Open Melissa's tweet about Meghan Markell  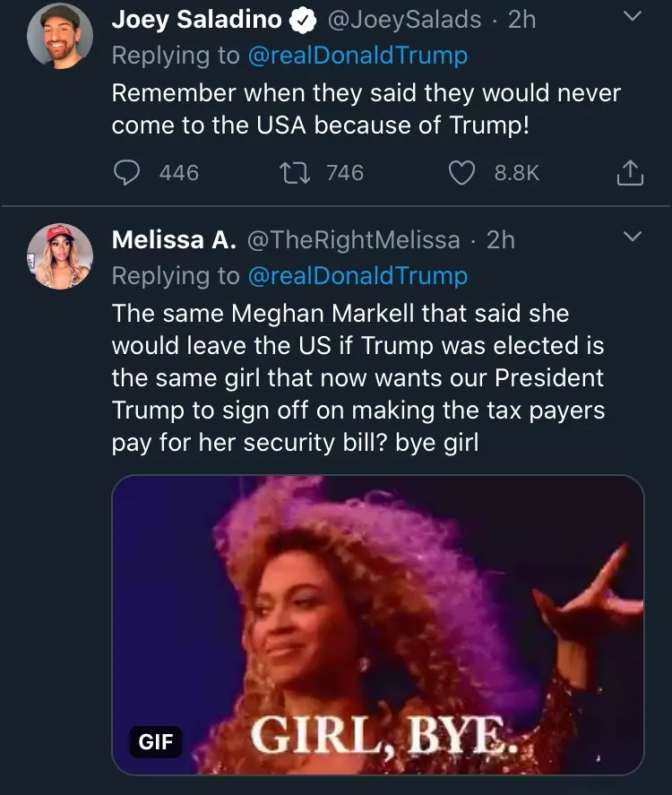(358, 376)
